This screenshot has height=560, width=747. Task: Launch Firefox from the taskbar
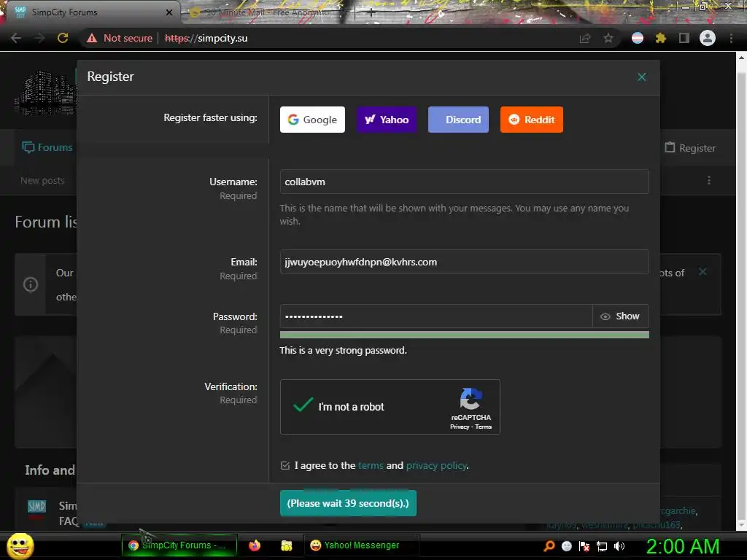[x=255, y=545]
